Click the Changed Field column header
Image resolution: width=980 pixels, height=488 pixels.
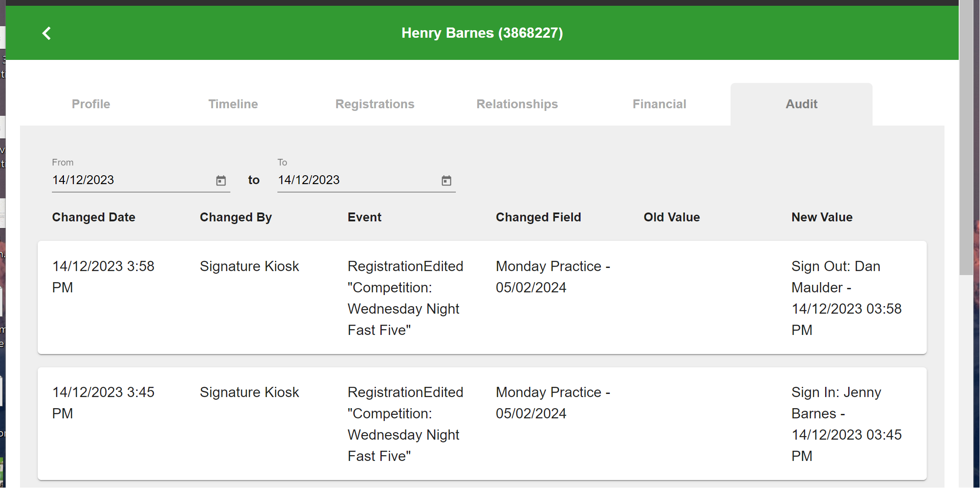coord(538,217)
